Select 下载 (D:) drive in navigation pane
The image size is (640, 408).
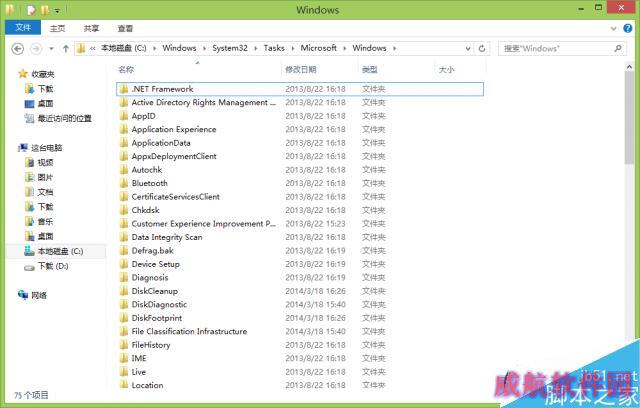point(53,266)
